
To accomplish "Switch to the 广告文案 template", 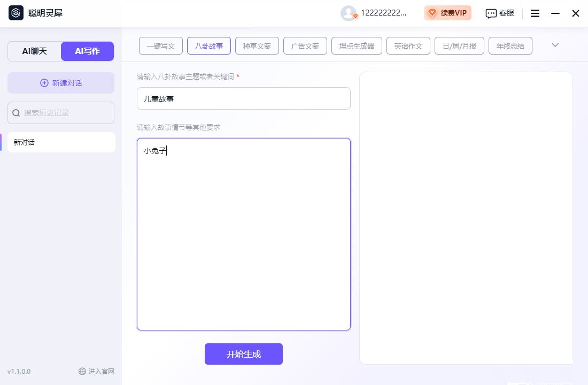I will 305,45.
